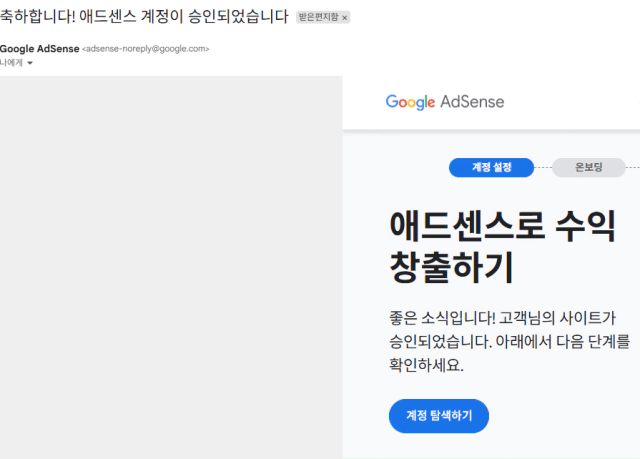Screen dimensions: 640x459
Task: Click the headline line 애드센스로 수익
Action: [x=503, y=226]
